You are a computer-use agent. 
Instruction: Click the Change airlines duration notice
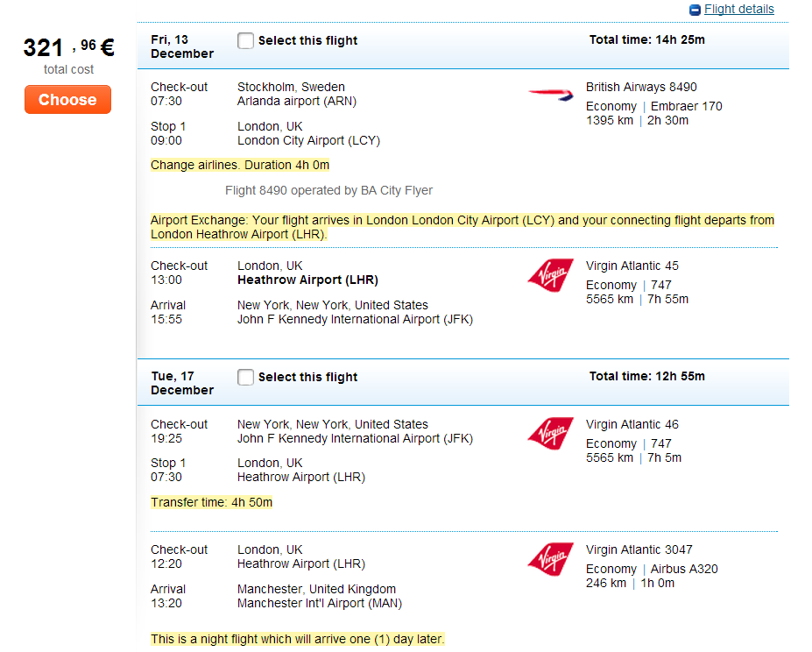tap(239, 166)
